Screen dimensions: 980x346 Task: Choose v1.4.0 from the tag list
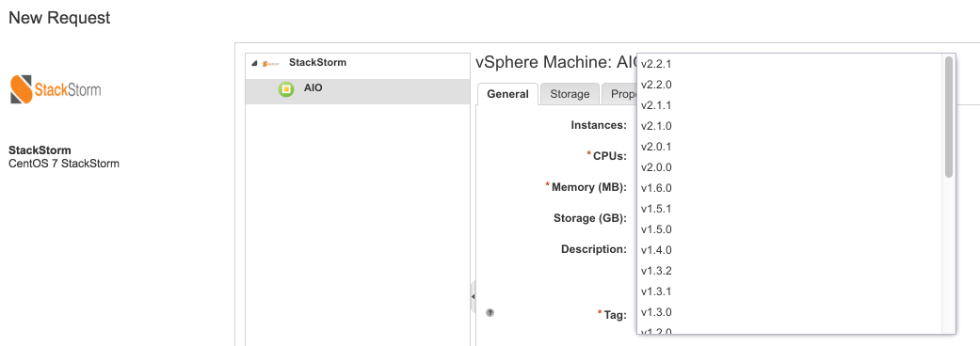click(790, 250)
